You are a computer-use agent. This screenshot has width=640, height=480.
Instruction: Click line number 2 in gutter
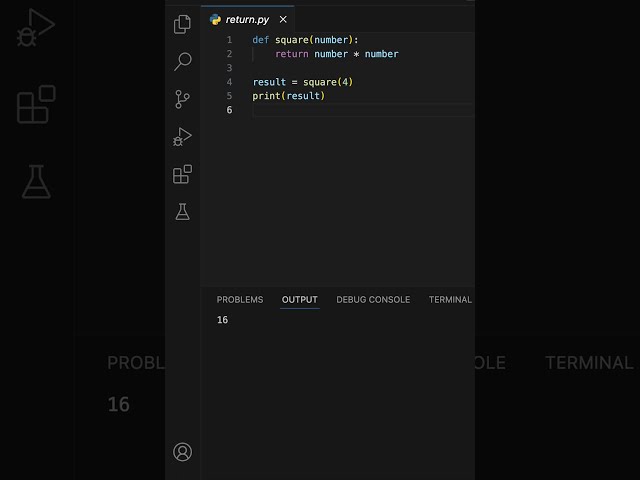(x=229, y=54)
